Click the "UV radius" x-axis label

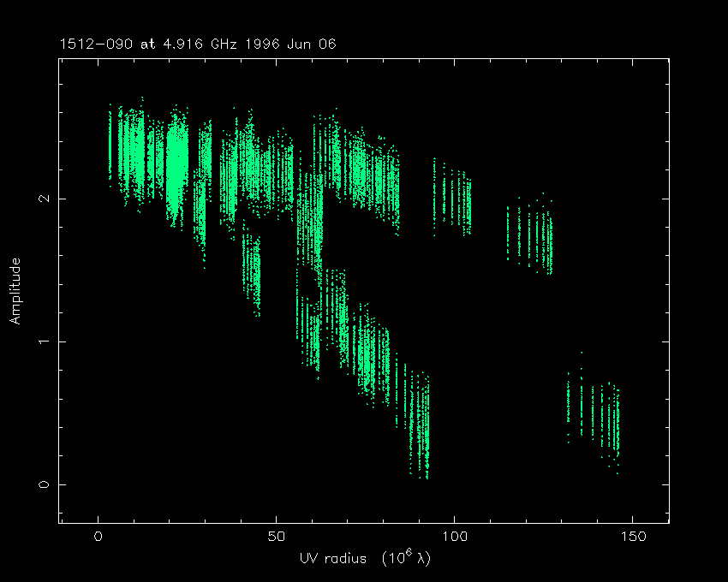(x=330, y=558)
